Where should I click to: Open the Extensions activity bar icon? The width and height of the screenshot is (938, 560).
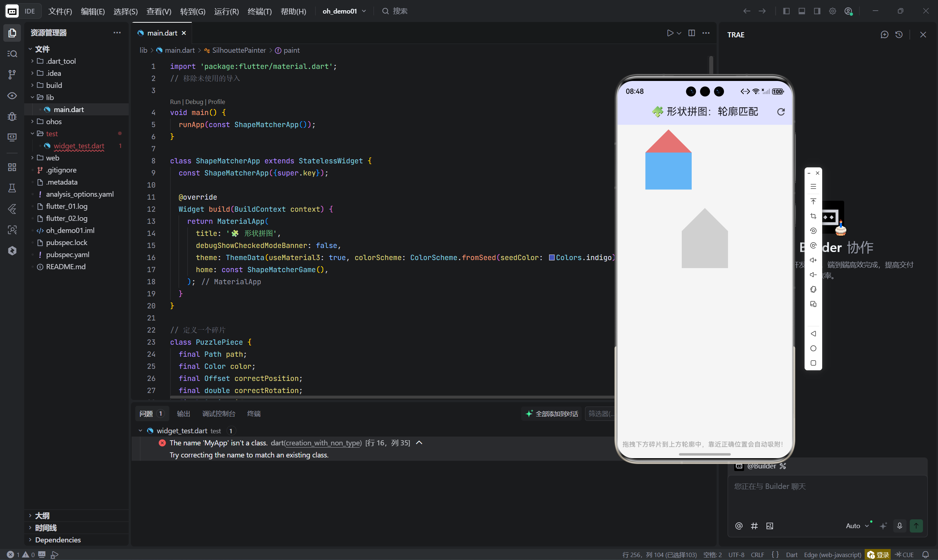12,167
